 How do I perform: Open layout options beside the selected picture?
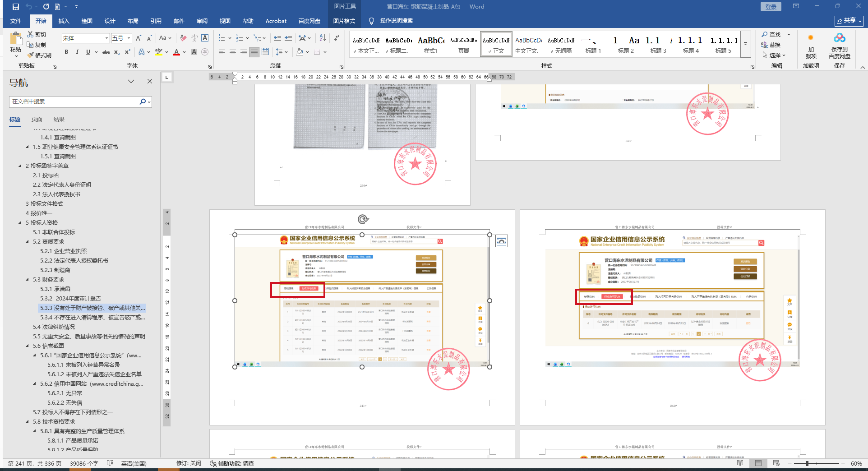502,241
